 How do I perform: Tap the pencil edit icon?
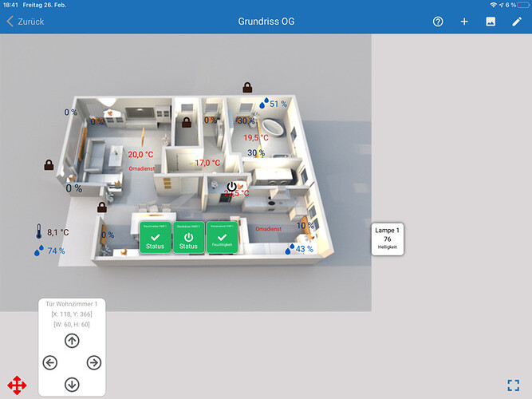pos(517,22)
